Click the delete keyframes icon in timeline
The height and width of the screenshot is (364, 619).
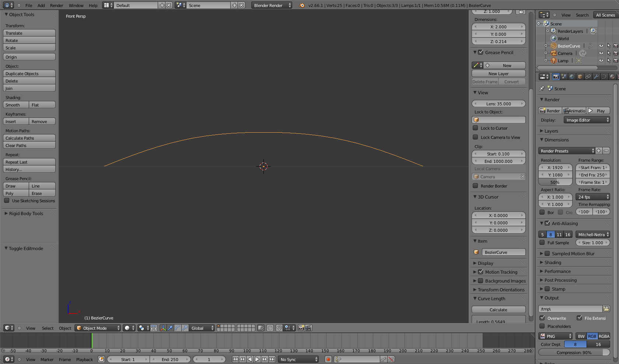pyautogui.click(x=391, y=359)
